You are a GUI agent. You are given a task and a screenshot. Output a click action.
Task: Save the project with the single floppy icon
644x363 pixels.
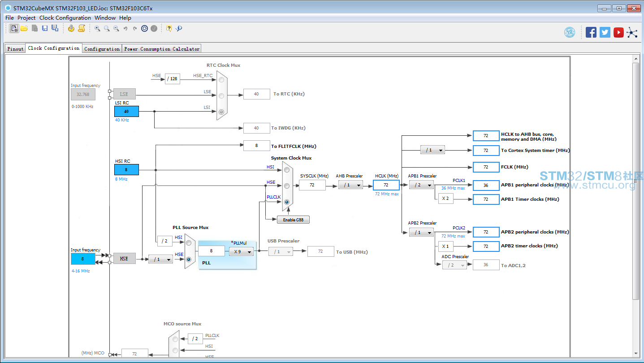pos(45,28)
